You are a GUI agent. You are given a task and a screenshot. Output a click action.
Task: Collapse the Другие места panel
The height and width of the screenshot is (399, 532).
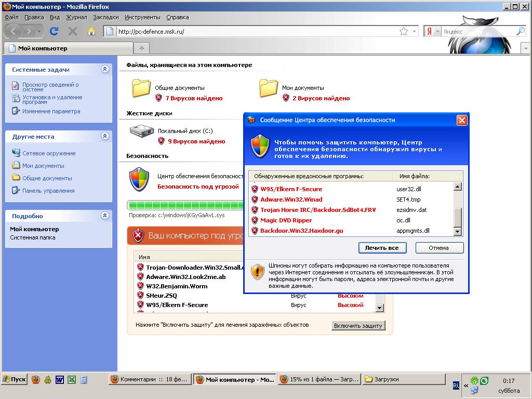click(x=105, y=136)
